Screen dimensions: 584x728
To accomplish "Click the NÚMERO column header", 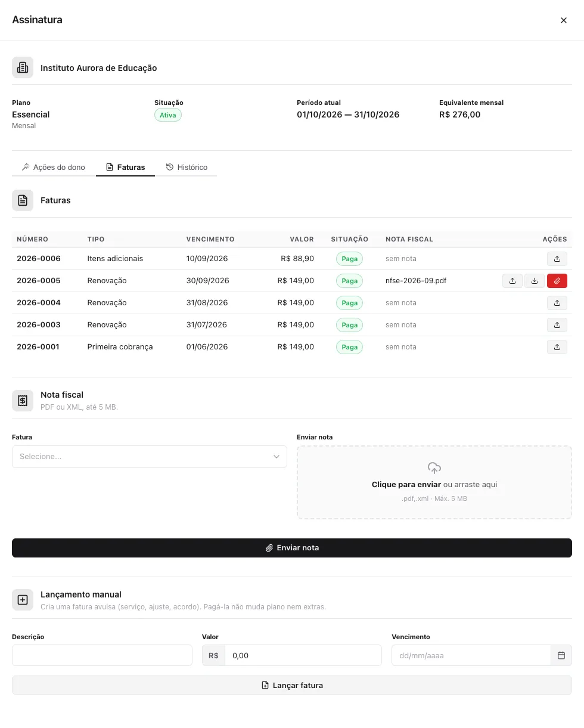I will coord(32,239).
